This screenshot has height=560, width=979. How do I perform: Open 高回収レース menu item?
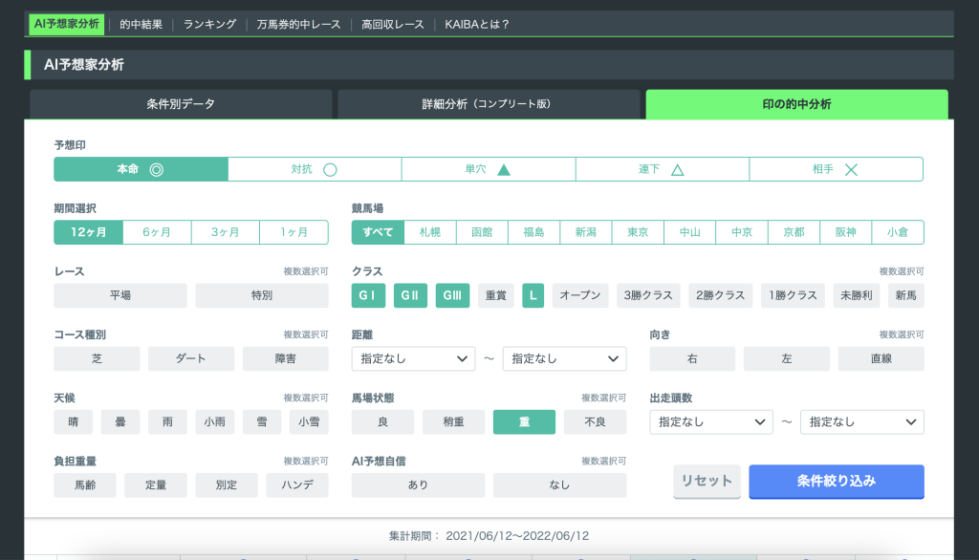pyautogui.click(x=393, y=24)
